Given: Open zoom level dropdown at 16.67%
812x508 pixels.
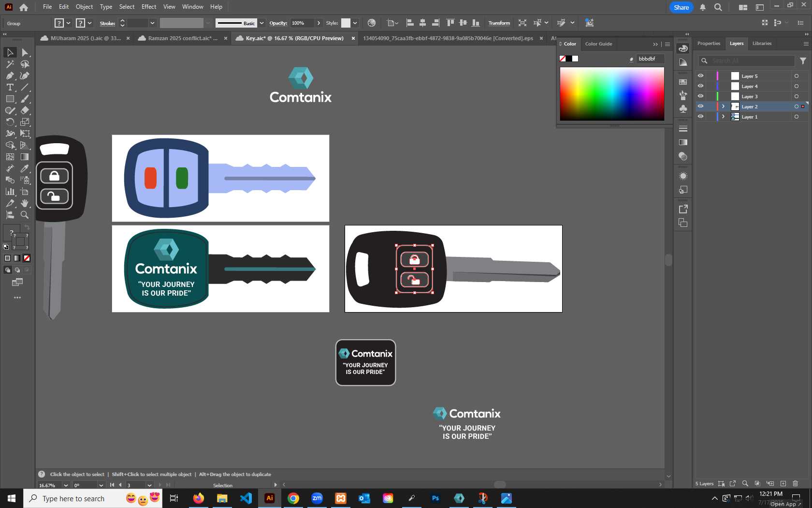Looking at the screenshot, I should 66,485.
